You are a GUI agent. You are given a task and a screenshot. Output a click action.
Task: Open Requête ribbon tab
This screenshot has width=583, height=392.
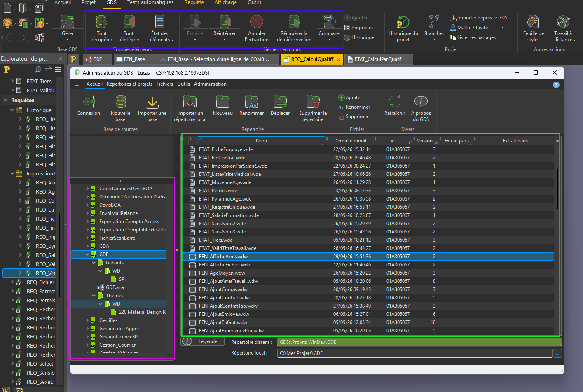(194, 2)
